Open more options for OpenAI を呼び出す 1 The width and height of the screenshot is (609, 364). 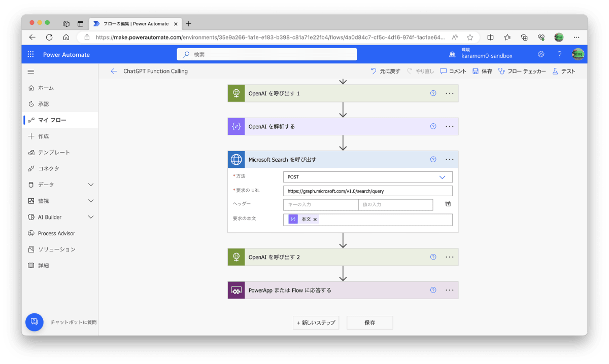coord(449,93)
